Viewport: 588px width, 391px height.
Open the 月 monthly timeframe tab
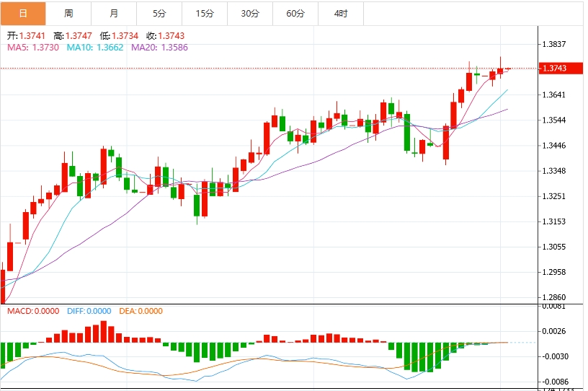pos(114,13)
